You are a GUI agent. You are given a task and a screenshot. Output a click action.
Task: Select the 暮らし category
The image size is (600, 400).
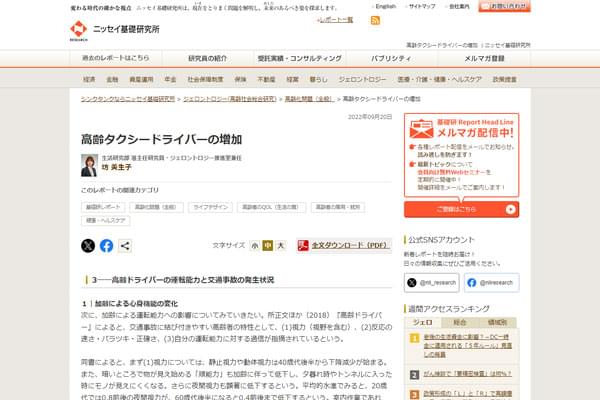coord(318,79)
